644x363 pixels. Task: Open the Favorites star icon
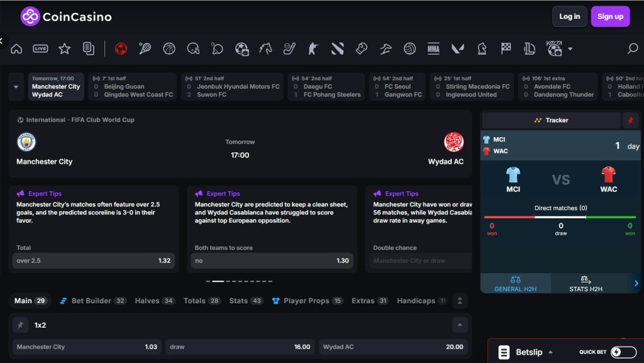point(65,49)
